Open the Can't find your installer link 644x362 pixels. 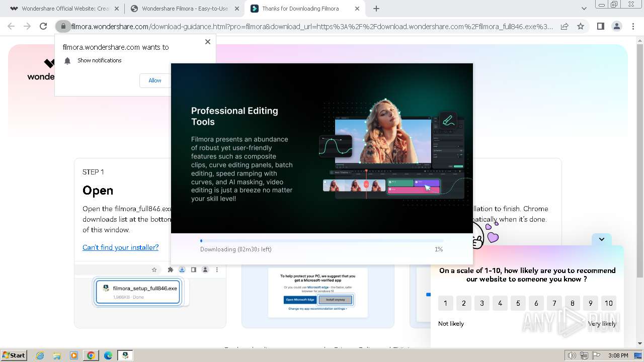tap(120, 247)
